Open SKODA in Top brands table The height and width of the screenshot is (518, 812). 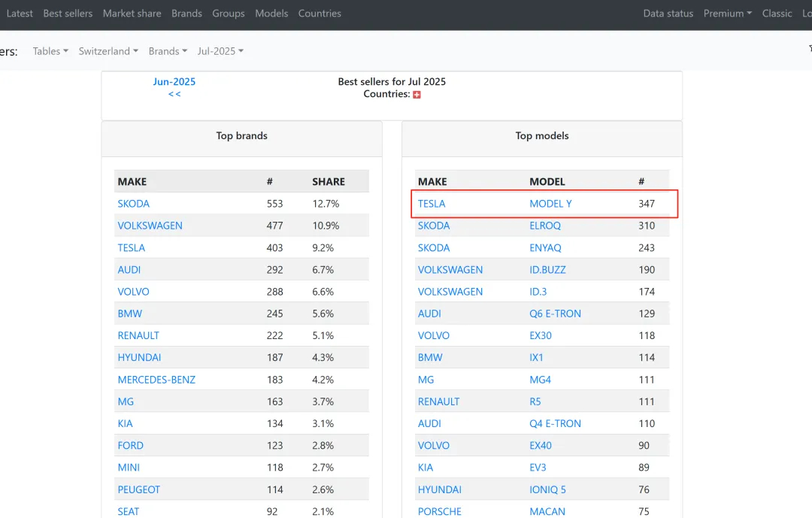coord(134,204)
